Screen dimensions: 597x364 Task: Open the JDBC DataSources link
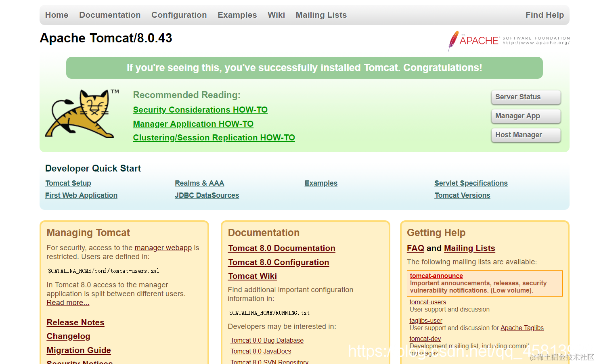[x=207, y=195]
